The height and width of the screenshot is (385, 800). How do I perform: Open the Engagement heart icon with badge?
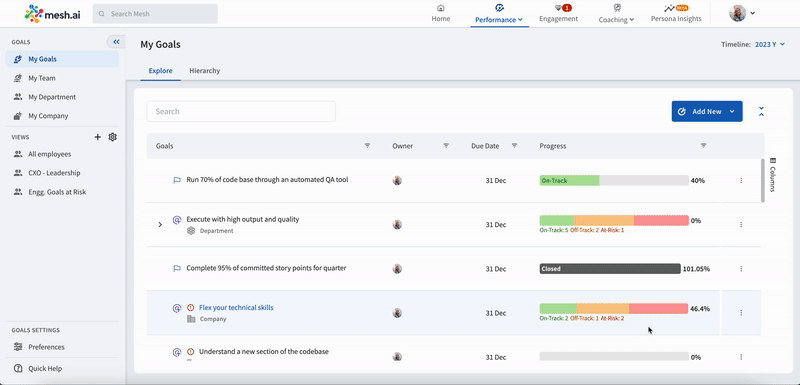pos(558,8)
